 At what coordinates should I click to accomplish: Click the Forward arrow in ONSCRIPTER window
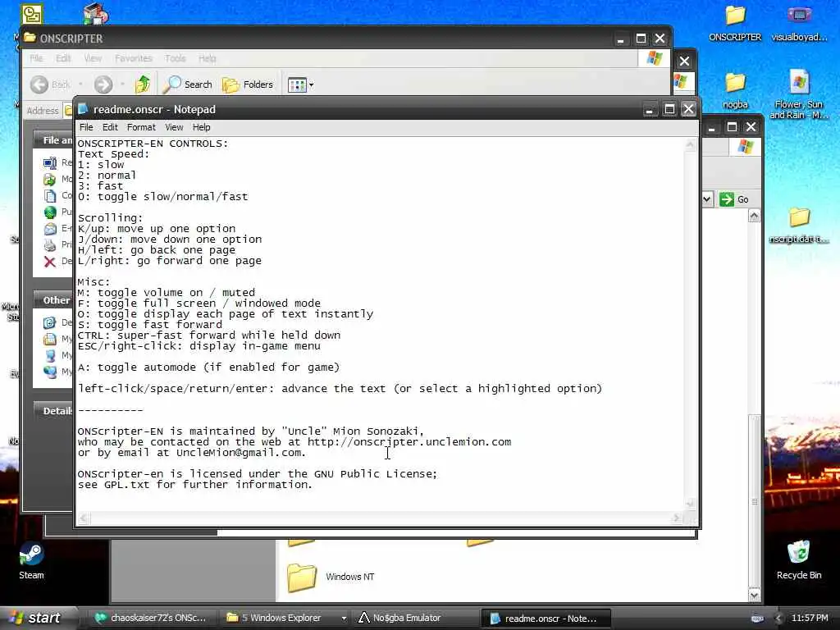103,84
